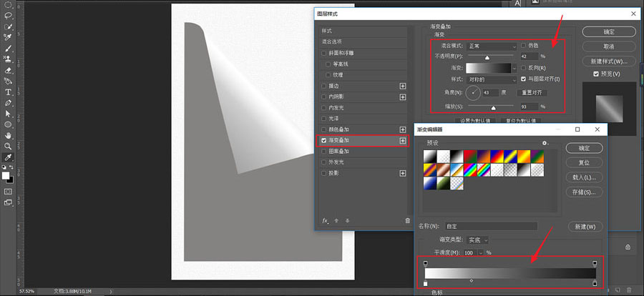The width and height of the screenshot is (644, 296).
Task: Select the Spot Healing tool
Action: tap(8, 37)
